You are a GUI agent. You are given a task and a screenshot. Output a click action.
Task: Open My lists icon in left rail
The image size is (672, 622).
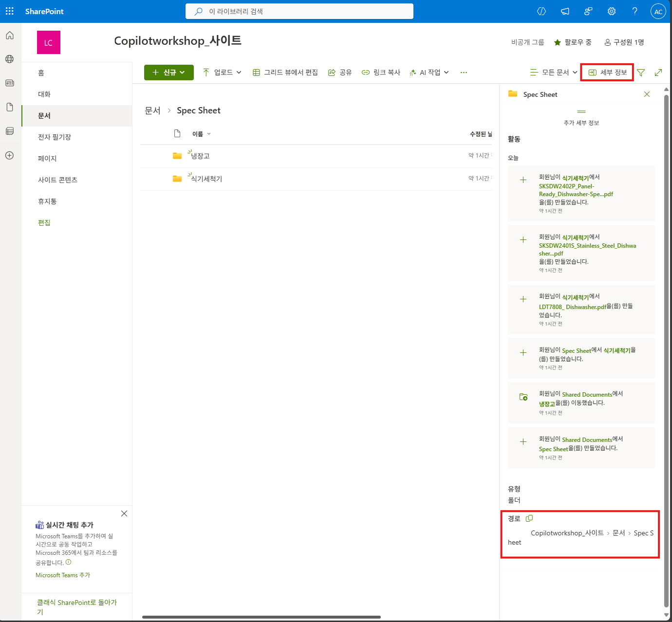tap(10, 131)
